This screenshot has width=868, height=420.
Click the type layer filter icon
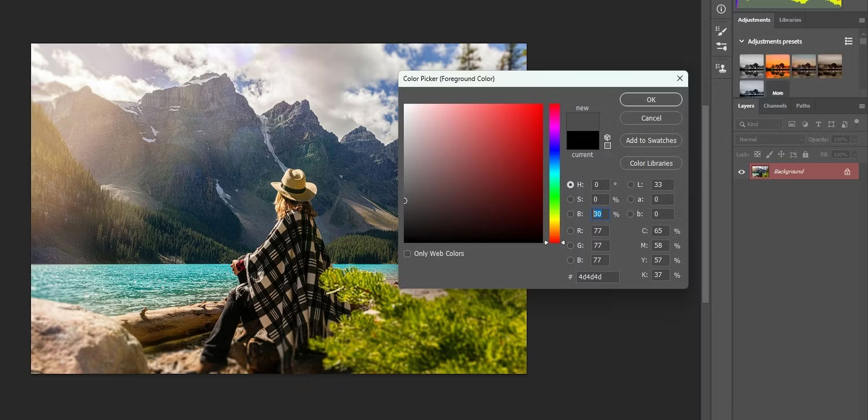818,124
